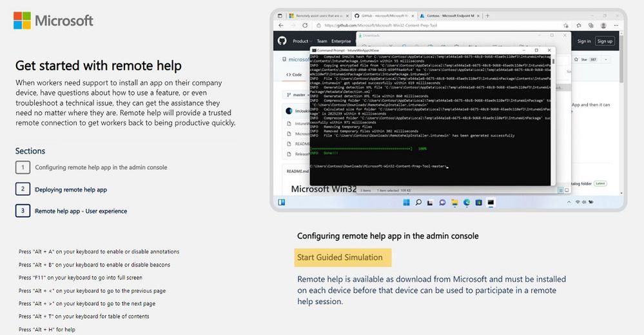The image size is (644, 335).
Task: Open Remote help app - User experience section
Action: pos(81,211)
